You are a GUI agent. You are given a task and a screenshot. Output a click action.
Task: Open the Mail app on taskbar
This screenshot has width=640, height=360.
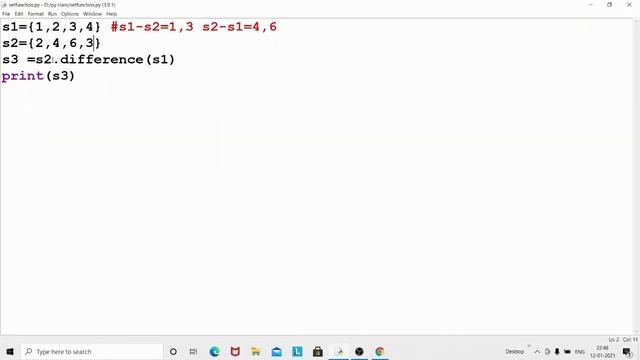point(277,351)
